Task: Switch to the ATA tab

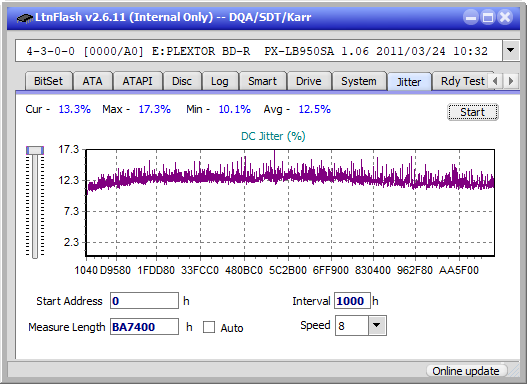Action: click(x=92, y=81)
